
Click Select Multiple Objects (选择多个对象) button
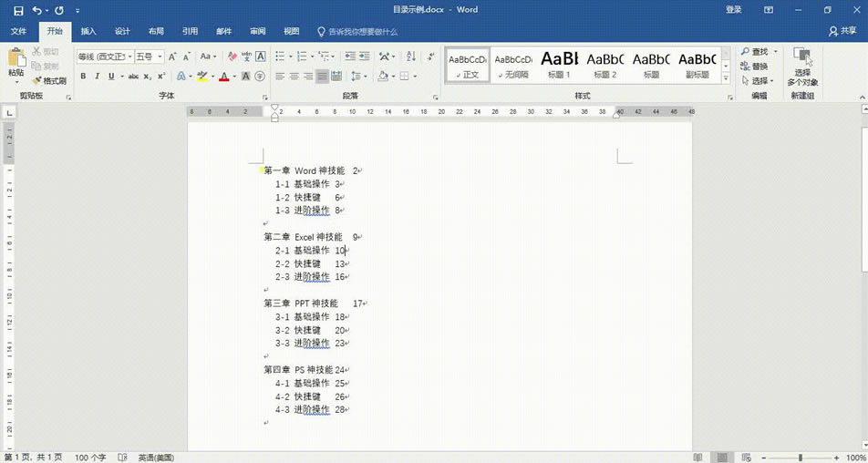tap(802, 67)
